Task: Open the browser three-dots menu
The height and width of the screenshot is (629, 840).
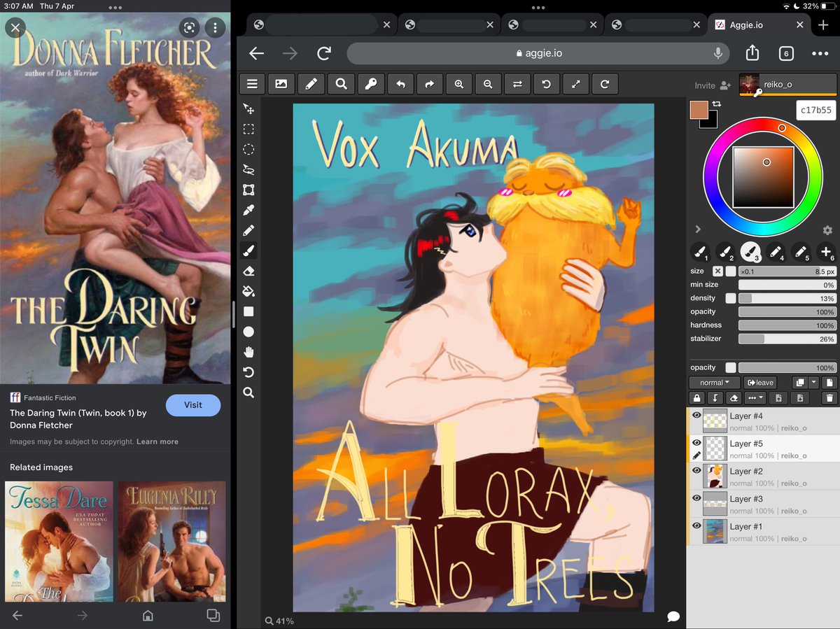Action: (x=820, y=54)
